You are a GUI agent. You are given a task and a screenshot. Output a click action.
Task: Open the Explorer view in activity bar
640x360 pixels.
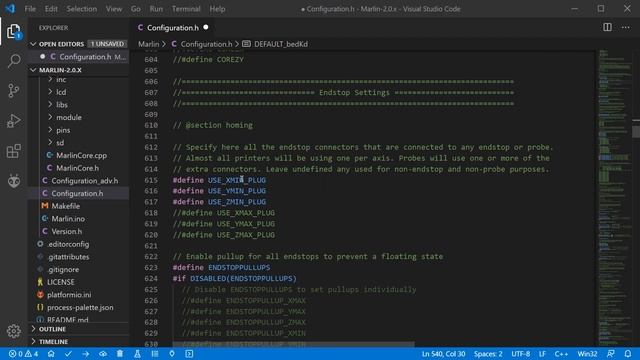click(13, 31)
